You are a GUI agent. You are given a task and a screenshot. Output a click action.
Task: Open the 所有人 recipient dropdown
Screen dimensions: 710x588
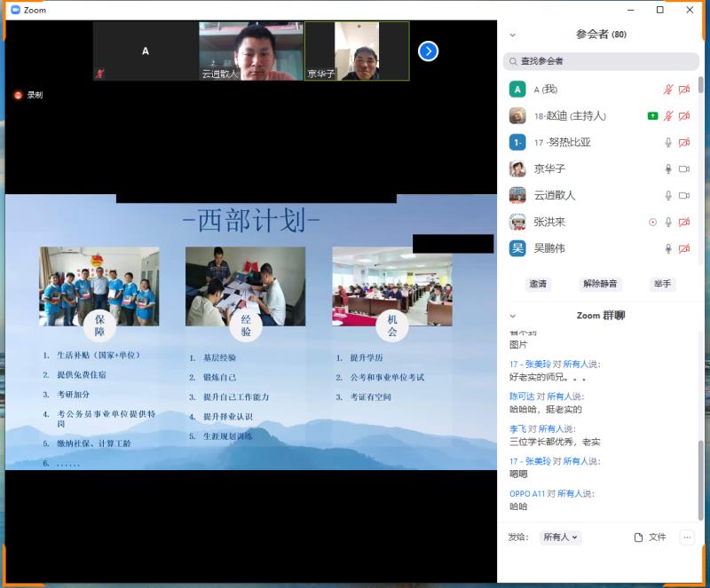(x=561, y=537)
